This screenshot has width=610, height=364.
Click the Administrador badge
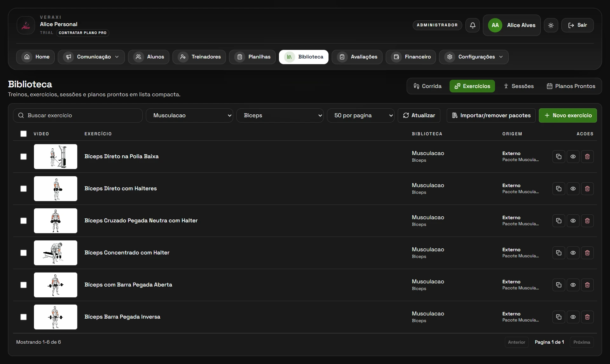click(437, 25)
